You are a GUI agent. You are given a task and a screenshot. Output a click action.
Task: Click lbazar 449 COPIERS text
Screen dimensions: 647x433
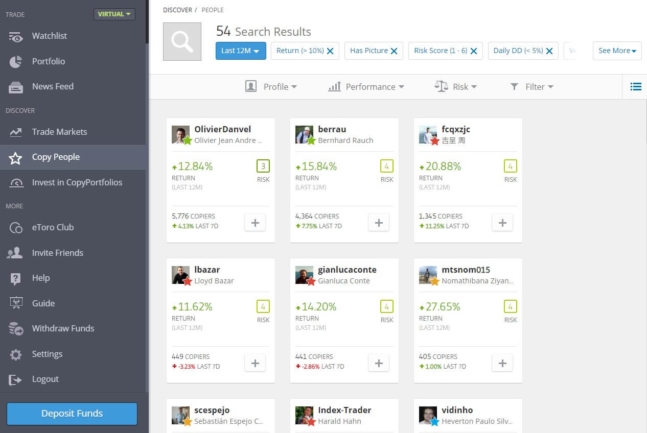point(191,357)
